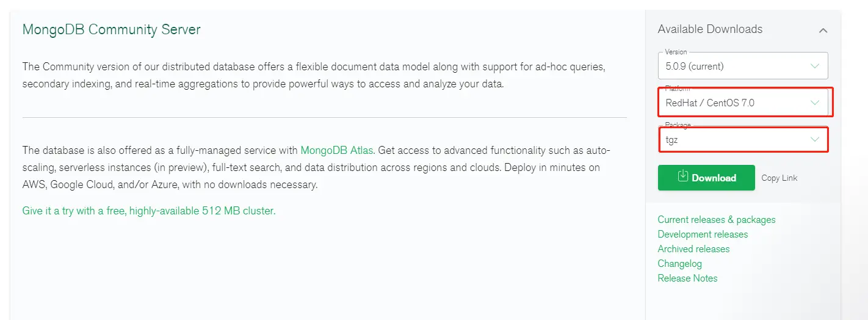Open the Release Notes link
Viewport: 868px width, 320px height.
pyautogui.click(x=687, y=278)
